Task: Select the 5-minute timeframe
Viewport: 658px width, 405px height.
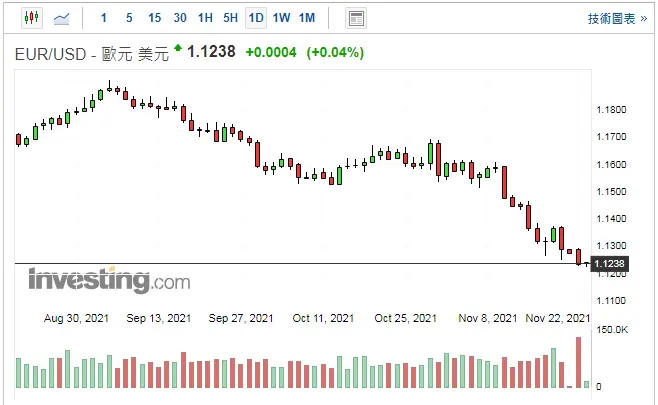Action: click(129, 18)
